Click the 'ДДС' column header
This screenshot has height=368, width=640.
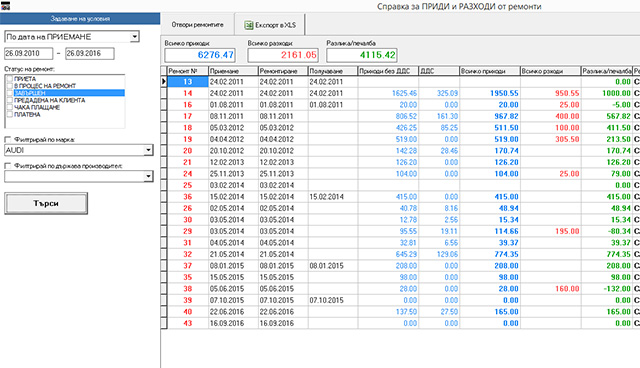[439, 71]
